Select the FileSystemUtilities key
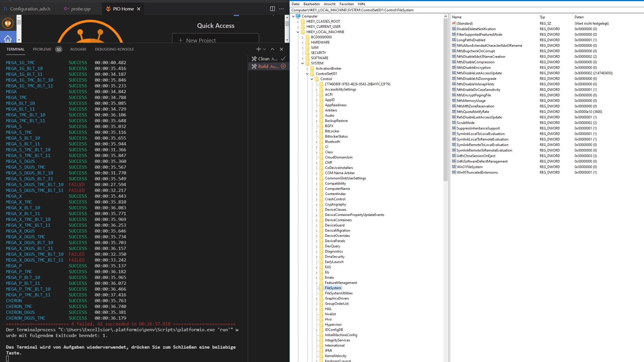Viewport: 644px width, 362px height. tap(339, 293)
